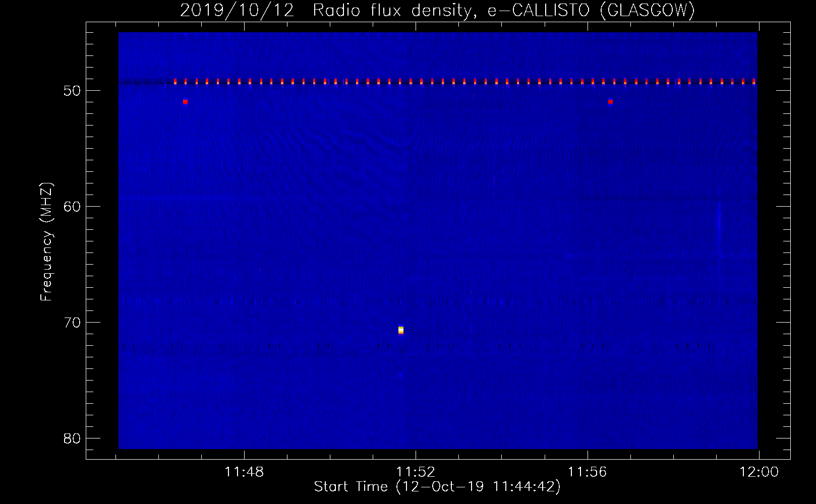Click the 70 frequency tick label
816x504 pixels.
click(x=72, y=323)
